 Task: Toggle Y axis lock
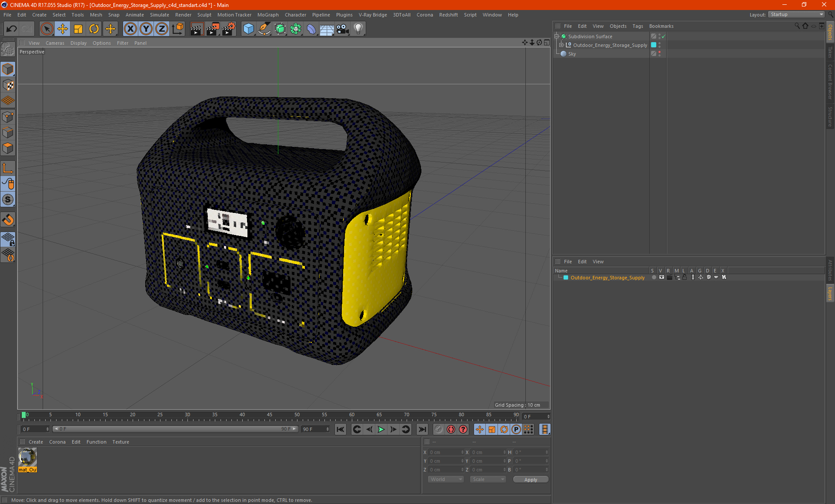[146, 29]
